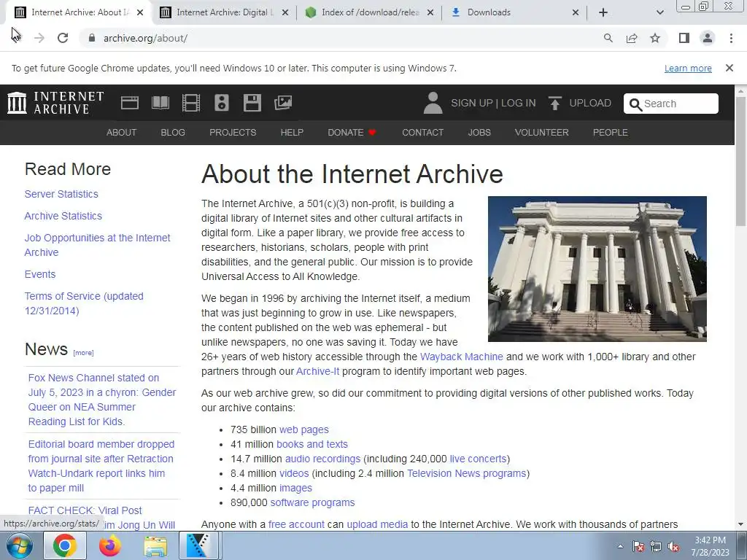Switch to the Internet Archive: Digital Library tab
The image size is (747, 560).
click(x=225, y=12)
